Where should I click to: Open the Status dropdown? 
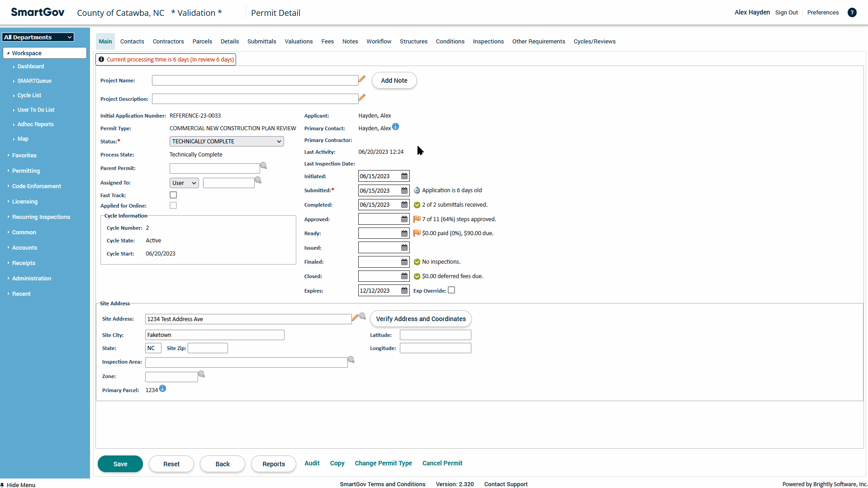pyautogui.click(x=227, y=142)
